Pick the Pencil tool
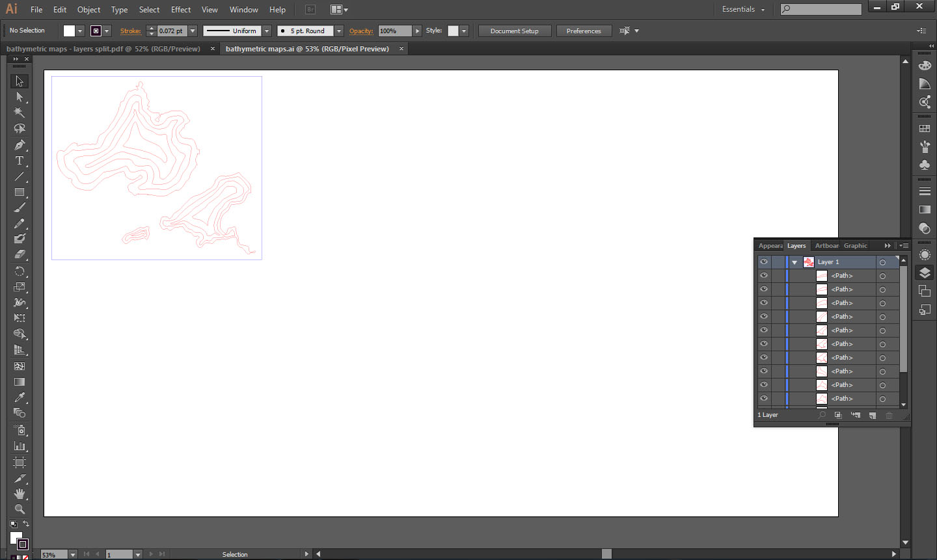The width and height of the screenshot is (937, 560). click(20, 223)
